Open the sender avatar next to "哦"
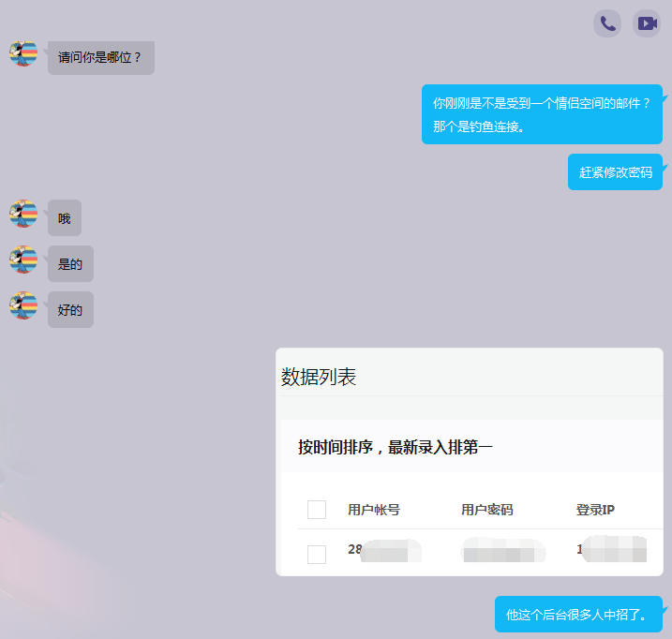The height and width of the screenshot is (639, 672). [x=23, y=215]
